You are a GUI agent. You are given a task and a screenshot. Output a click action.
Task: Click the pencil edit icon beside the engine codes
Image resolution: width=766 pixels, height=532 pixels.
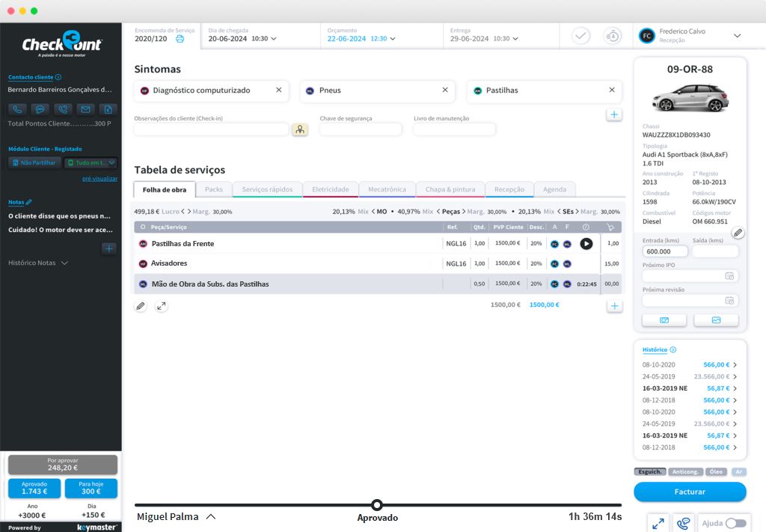[738, 233]
